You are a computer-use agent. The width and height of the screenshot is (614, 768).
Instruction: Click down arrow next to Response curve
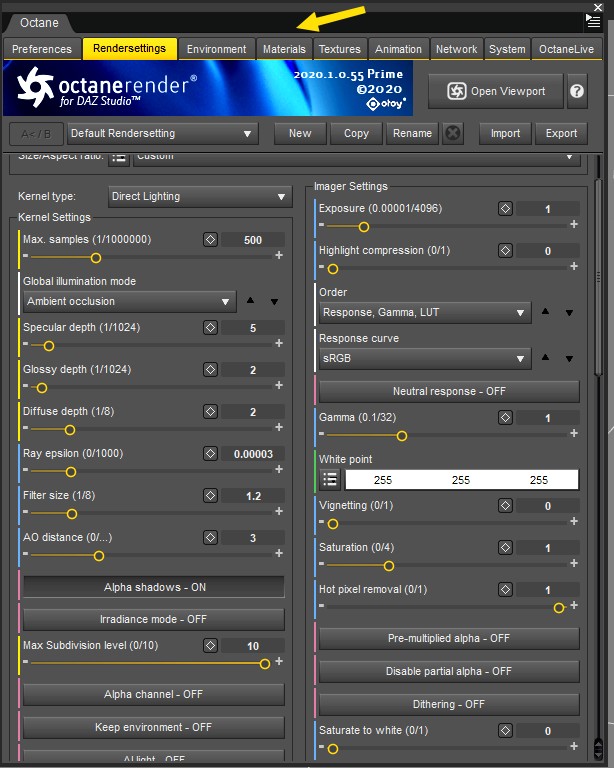click(569, 359)
